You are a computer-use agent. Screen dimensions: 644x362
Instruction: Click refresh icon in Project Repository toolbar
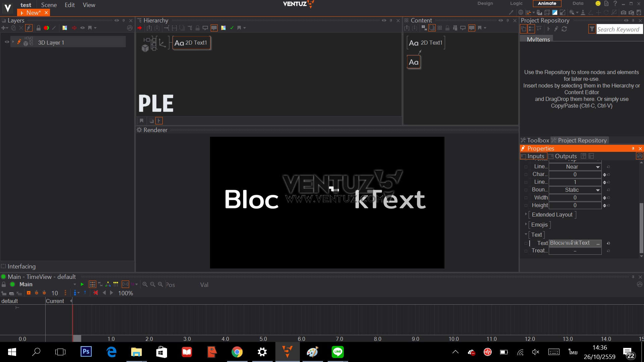564,29
